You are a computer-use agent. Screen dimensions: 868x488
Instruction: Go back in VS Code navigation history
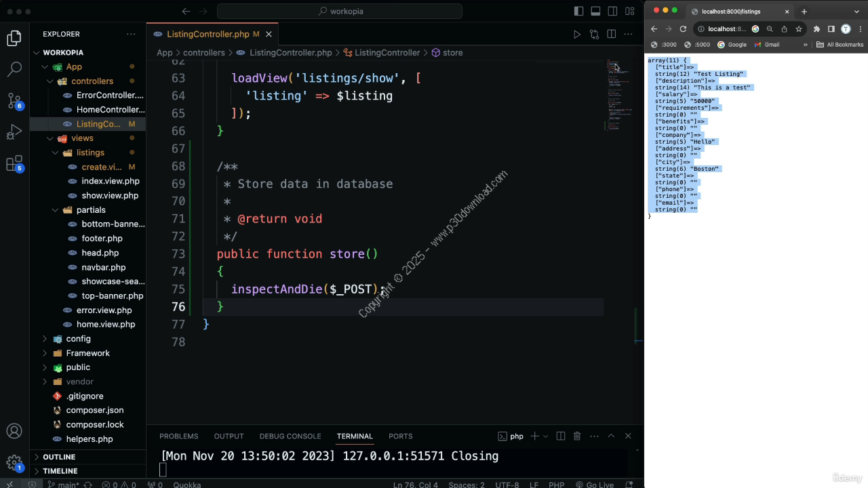tap(186, 12)
